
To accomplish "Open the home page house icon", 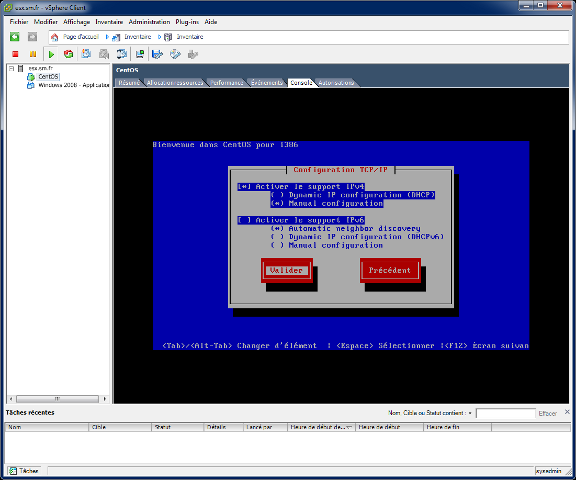I will tap(54, 37).
